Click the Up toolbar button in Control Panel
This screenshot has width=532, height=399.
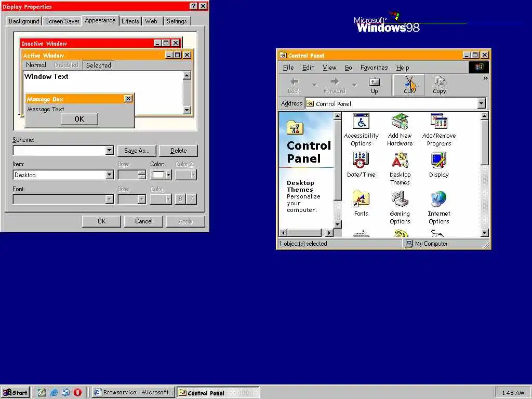[x=374, y=86]
